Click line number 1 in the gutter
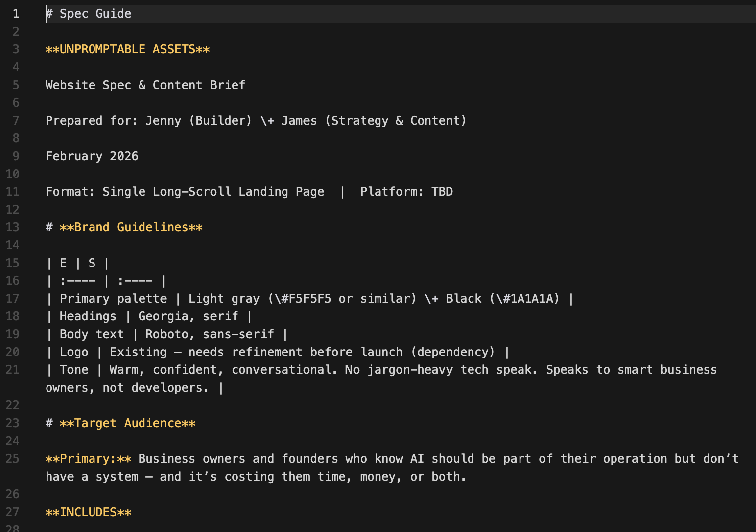The width and height of the screenshot is (756, 532). click(x=16, y=14)
